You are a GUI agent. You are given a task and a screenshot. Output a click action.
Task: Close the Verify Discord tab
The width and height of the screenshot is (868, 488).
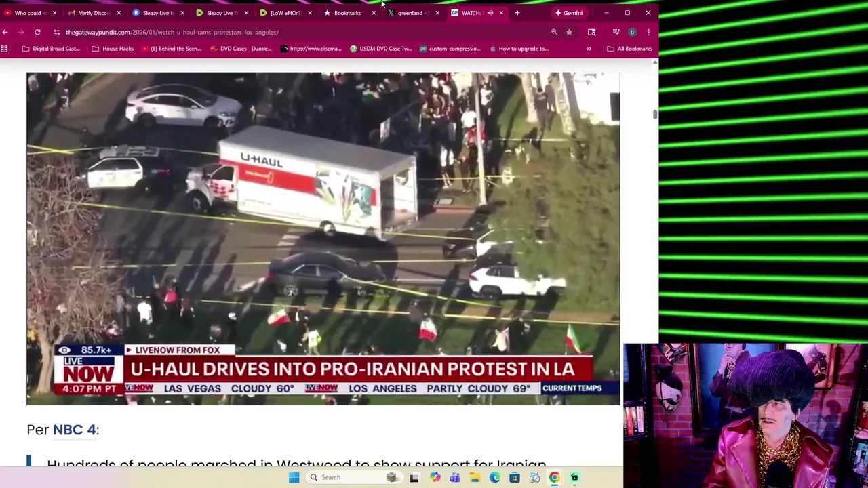coord(119,13)
